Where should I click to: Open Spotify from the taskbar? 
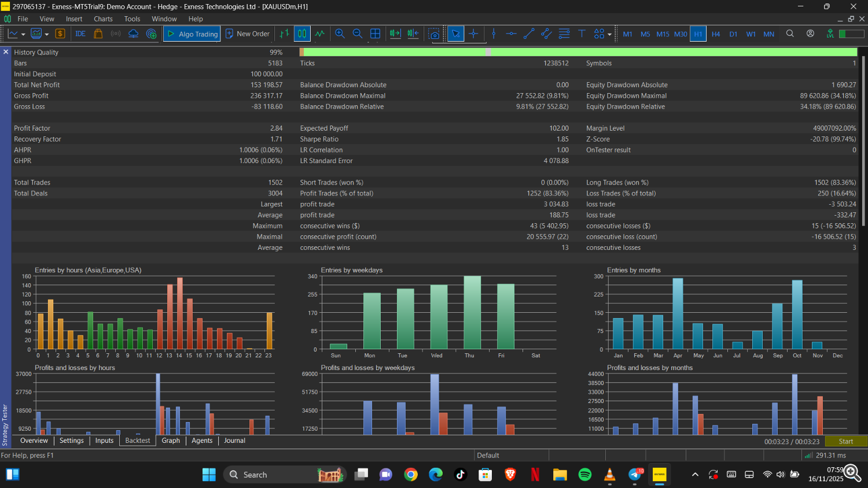tap(584, 474)
